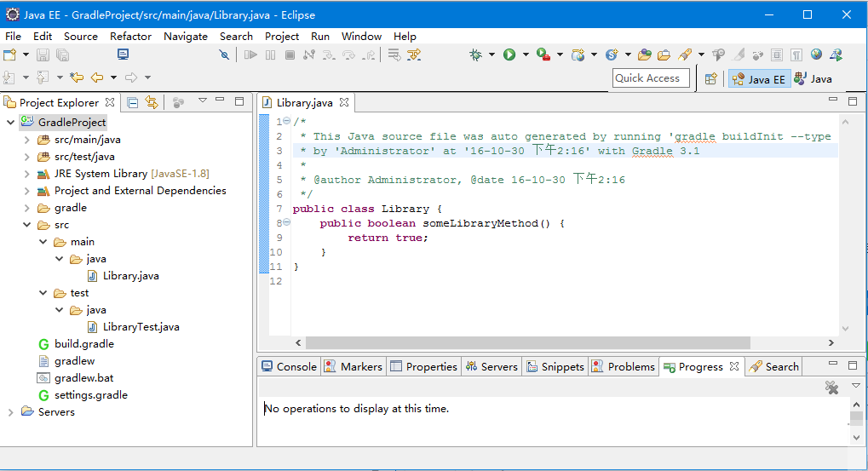This screenshot has width=868, height=471.
Task: Open Project Explorer View Menu triangle
Action: 203,101
